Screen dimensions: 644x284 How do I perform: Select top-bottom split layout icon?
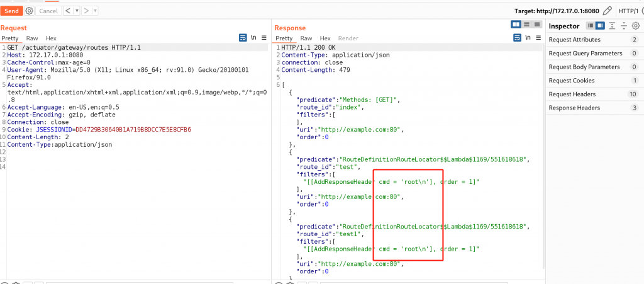(x=526, y=25)
